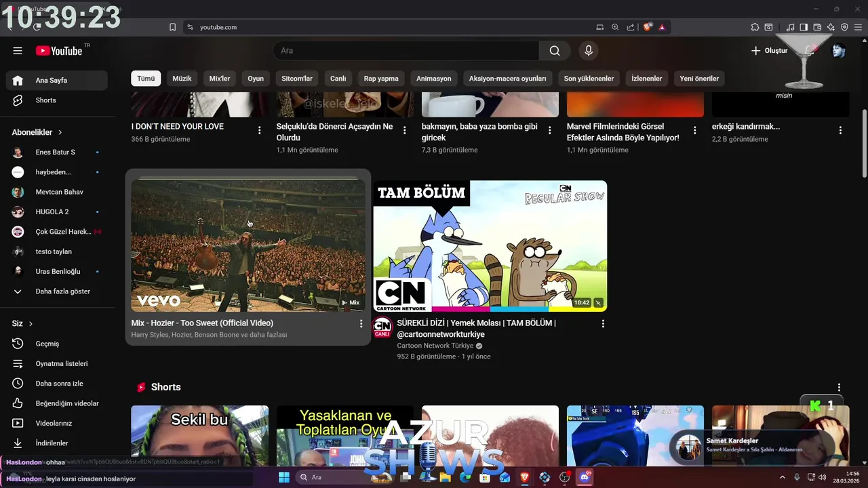
Task: Open the Uras Benlioğlu subscription
Action: pyautogui.click(x=57, y=272)
